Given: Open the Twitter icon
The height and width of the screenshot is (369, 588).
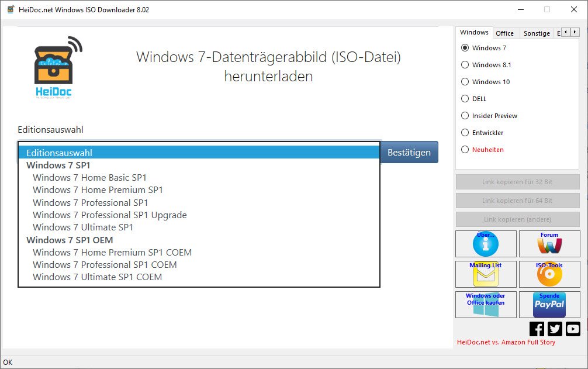Looking at the screenshot, I should tap(555, 329).
